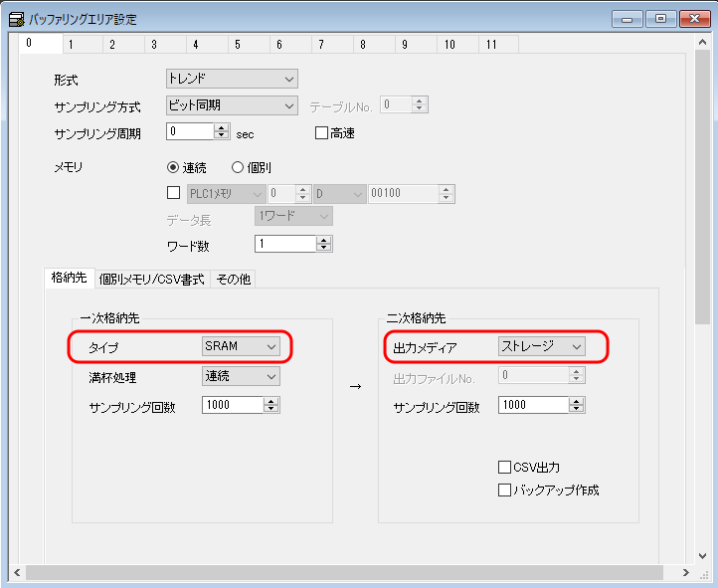Switch to buffer tab 5
The image size is (718, 588).
238,45
